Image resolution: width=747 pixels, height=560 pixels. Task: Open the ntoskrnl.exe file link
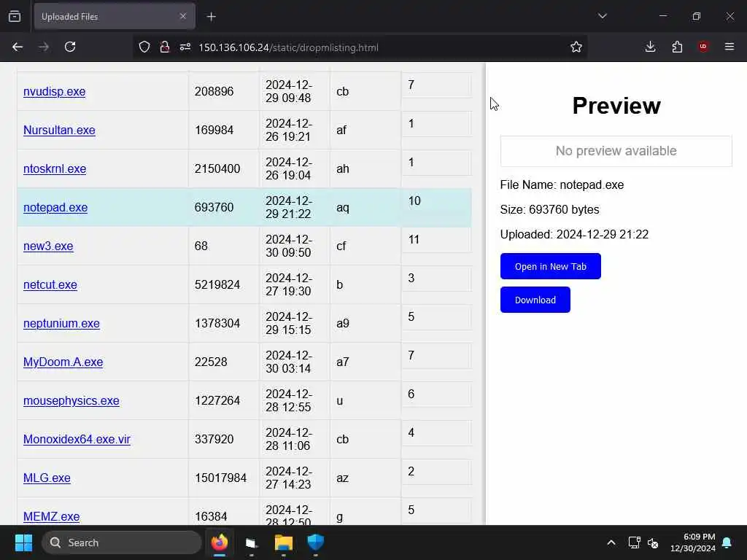(55, 168)
